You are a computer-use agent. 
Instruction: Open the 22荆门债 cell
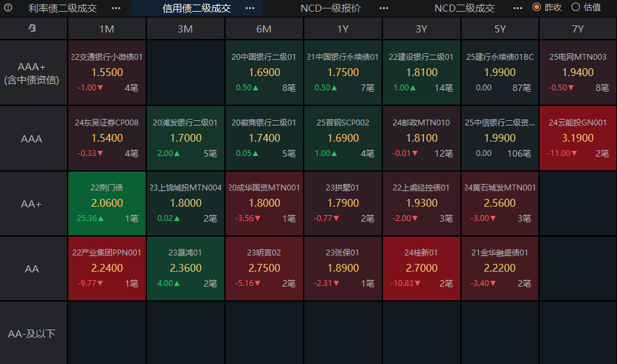(x=107, y=203)
